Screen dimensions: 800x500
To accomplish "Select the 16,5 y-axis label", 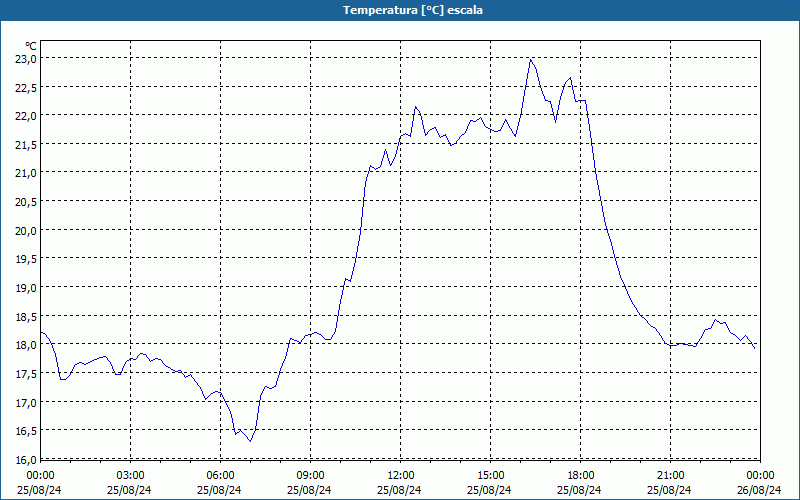I will point(26,431).
